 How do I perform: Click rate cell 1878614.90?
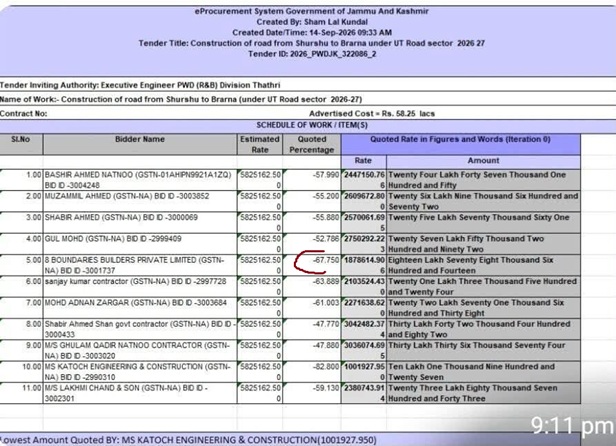tap(363, 265)
